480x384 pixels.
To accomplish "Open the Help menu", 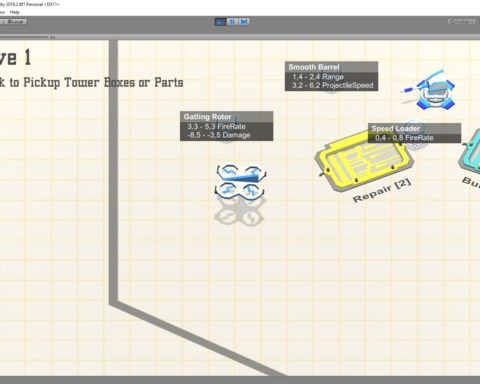I will coord(14,12).
